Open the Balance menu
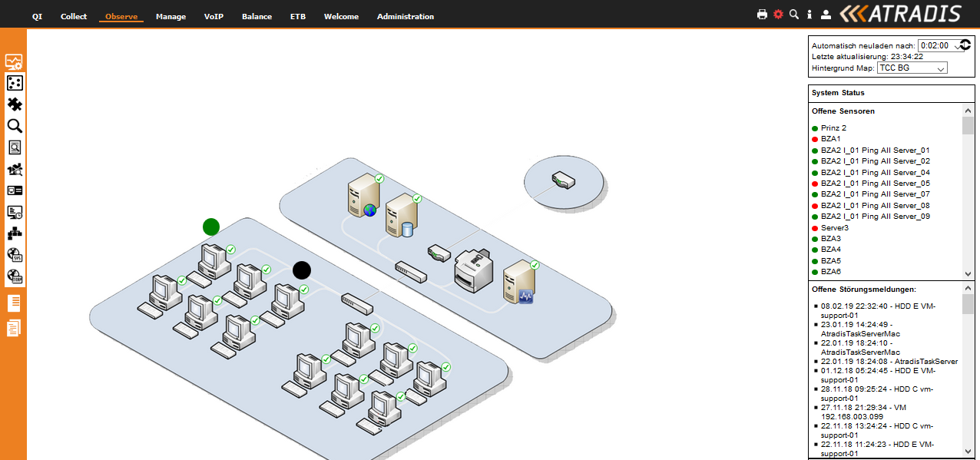This screenshot has height=460, width=980. click(x=257, y=16)
